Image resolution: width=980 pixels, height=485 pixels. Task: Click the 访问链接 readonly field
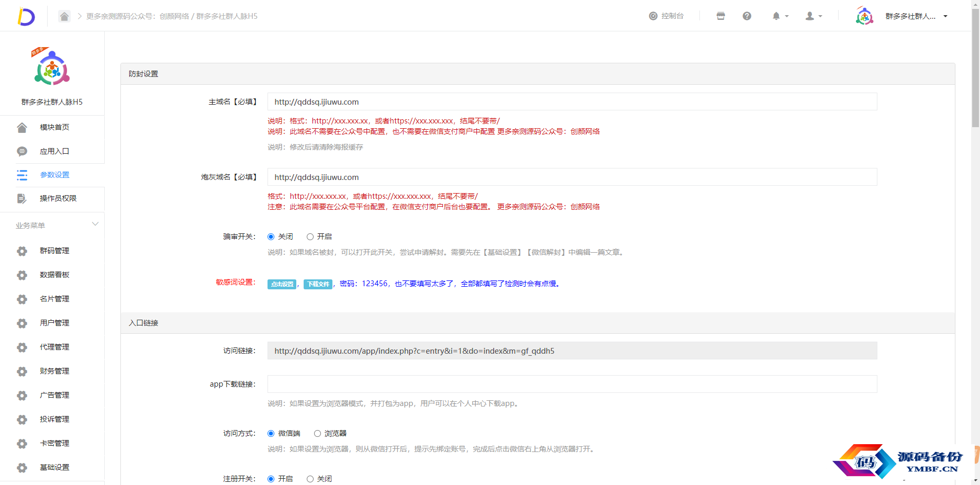tap(572, 351)
